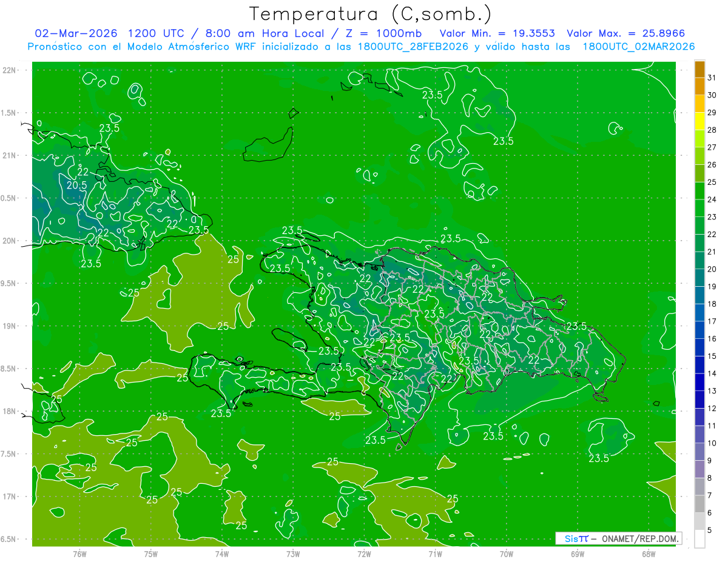
Task: Click the 75W longitude axis label
Action: coord(150,554)
